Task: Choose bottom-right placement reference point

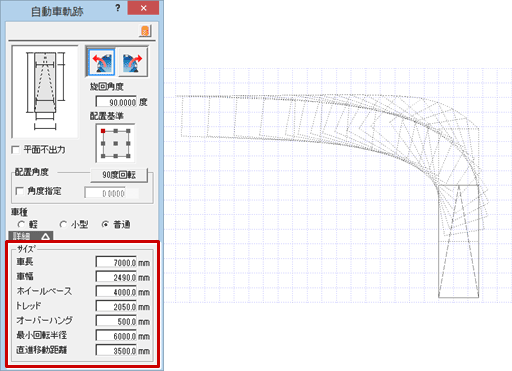Action: pyautogui.click(x=128, y=156)
